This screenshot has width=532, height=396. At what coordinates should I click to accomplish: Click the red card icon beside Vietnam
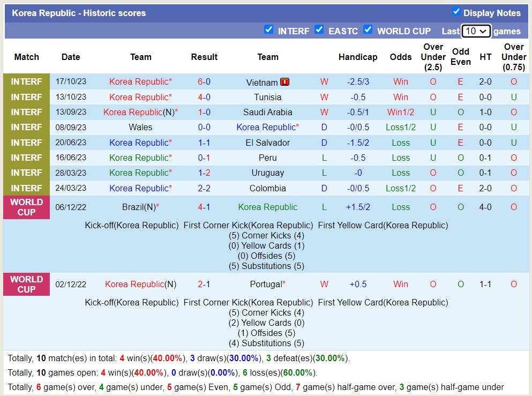pos(284,82)
